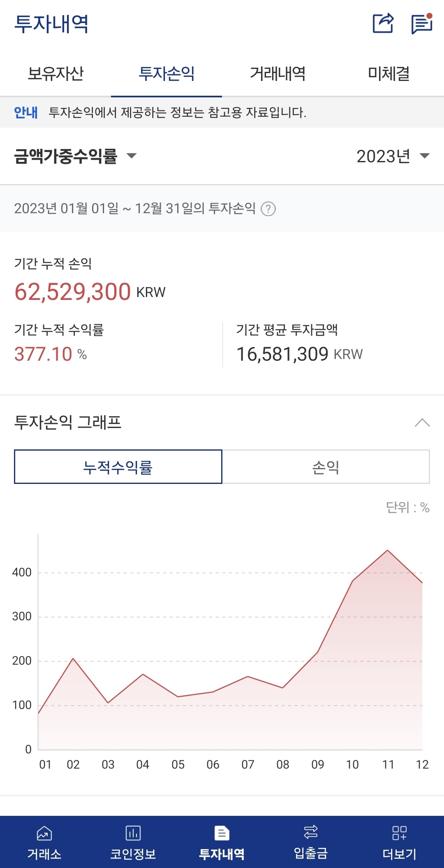Tap the share icon in header
This screenshot has width=444, height=868.
point(383,23)
